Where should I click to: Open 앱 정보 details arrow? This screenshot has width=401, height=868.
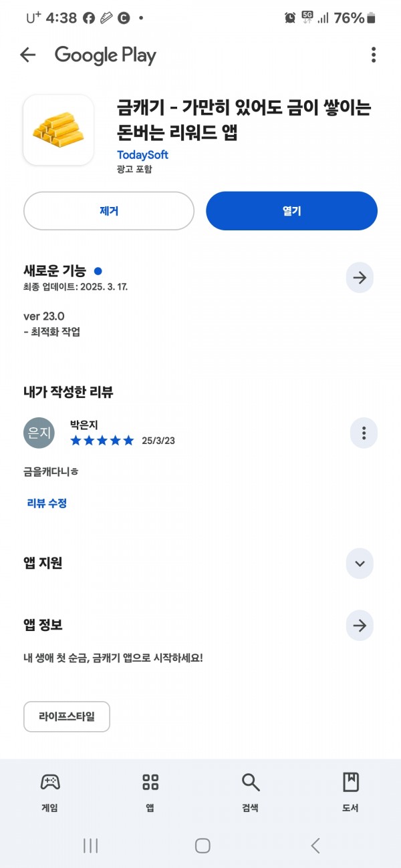coord(360,626)
